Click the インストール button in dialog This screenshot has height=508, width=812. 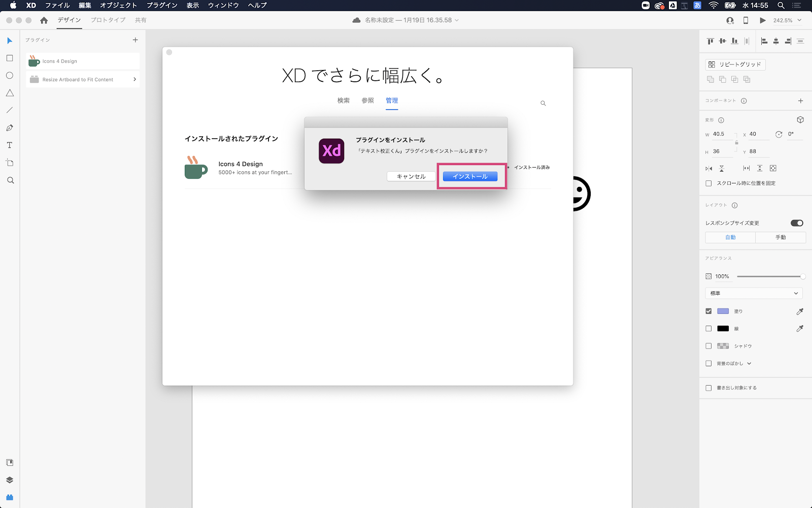point(470,176)
